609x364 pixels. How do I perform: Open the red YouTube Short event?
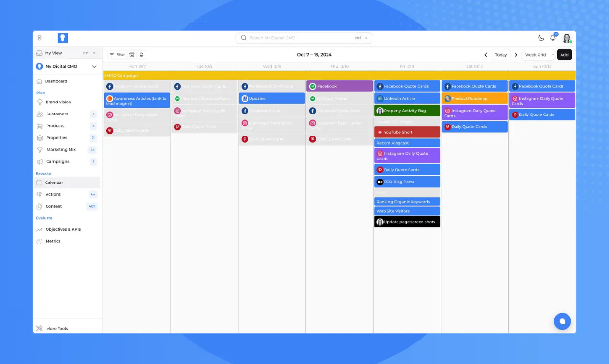tap(407, 132)
